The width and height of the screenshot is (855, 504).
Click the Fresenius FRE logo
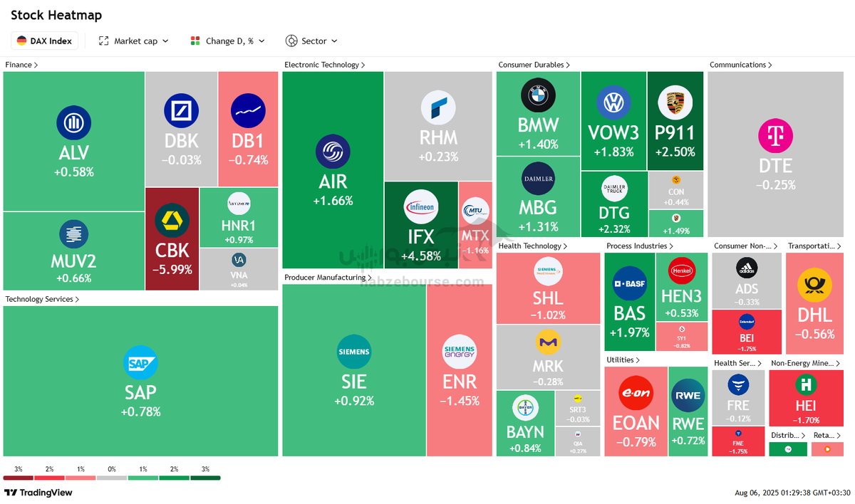click(x=738, y=386)
